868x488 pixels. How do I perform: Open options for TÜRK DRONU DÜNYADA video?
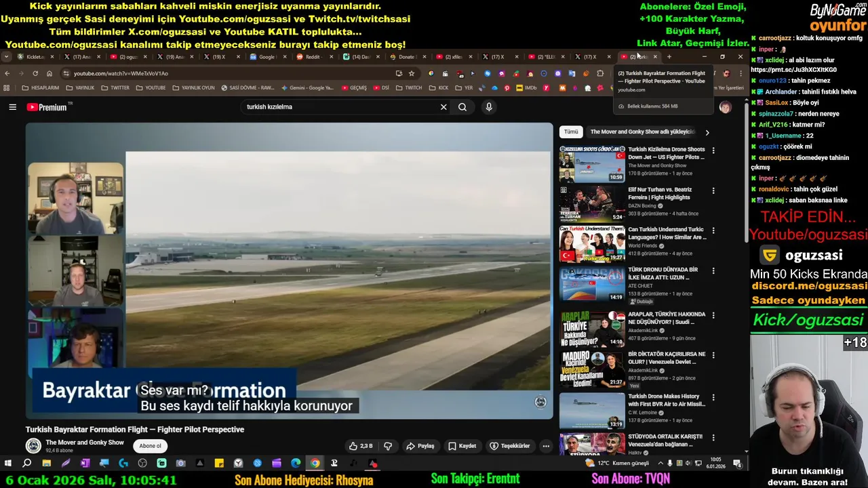(713, 270)
